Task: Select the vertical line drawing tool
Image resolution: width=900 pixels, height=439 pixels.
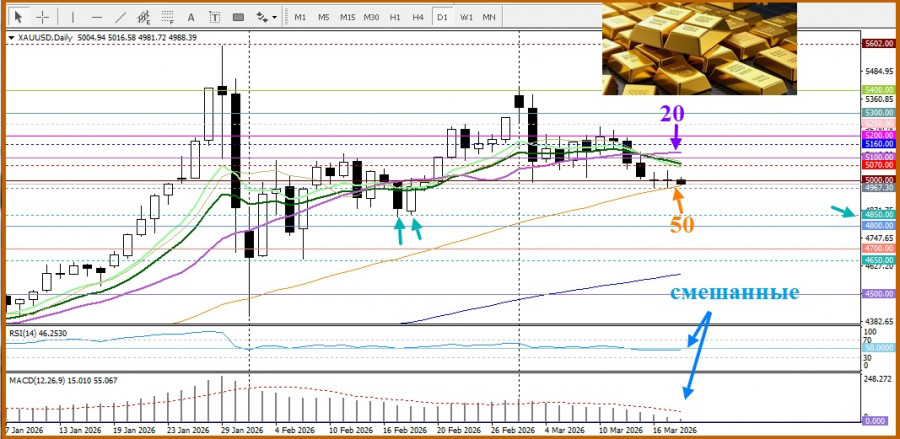Action: click(x=73, y=17)
